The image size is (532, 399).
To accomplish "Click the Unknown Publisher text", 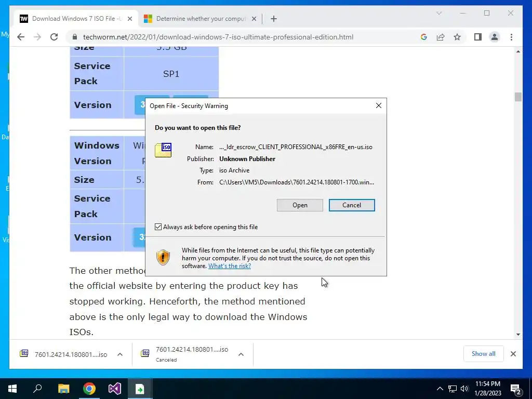I will click(247, 159).
